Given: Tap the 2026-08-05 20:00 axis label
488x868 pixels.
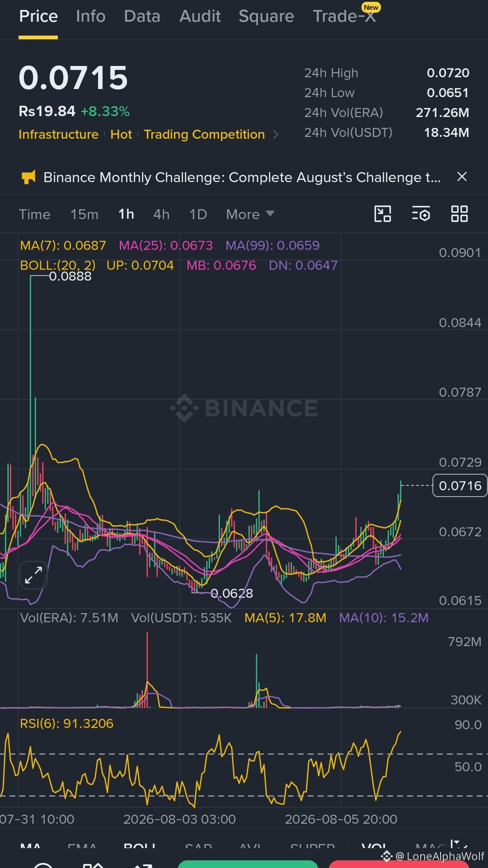Looking at the screenshot, I should tap(341, 819).
